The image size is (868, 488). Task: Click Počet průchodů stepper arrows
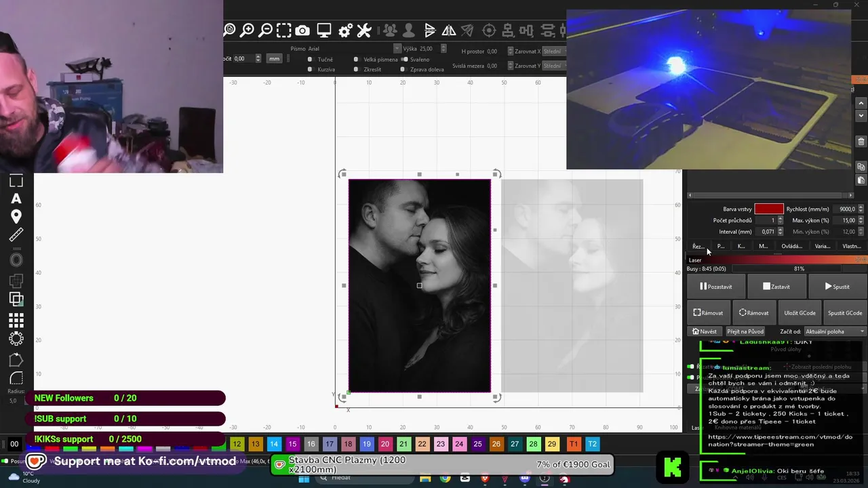click(x=780, y=220)
